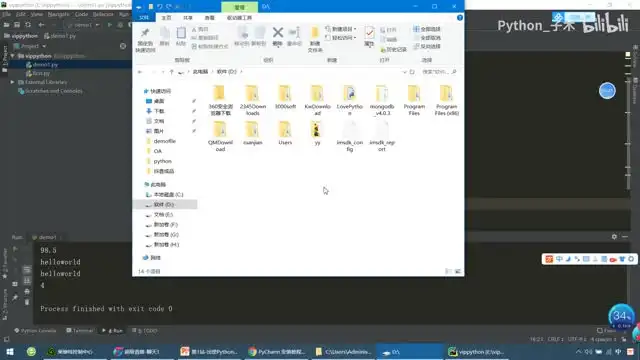Select Local Disk (C:) in navigation pane
Image resolution: width=640 pixels, height=360 pixels.
pos(165,195)
